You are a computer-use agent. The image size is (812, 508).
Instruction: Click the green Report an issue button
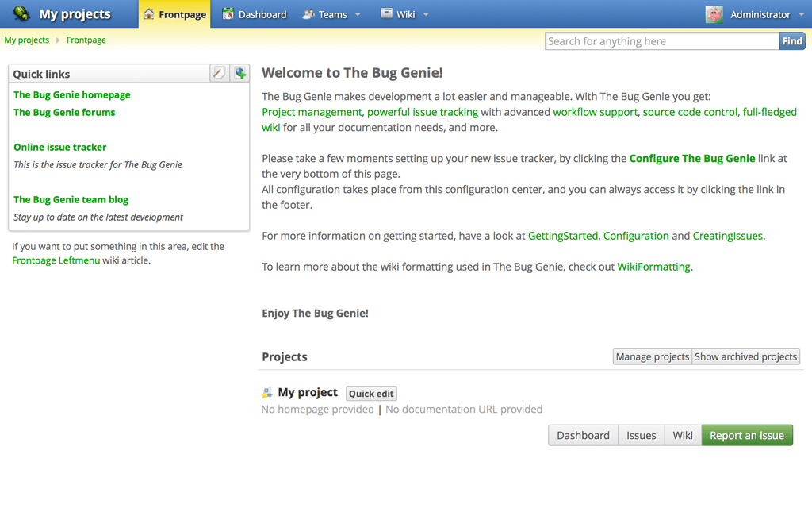point(746,435)
